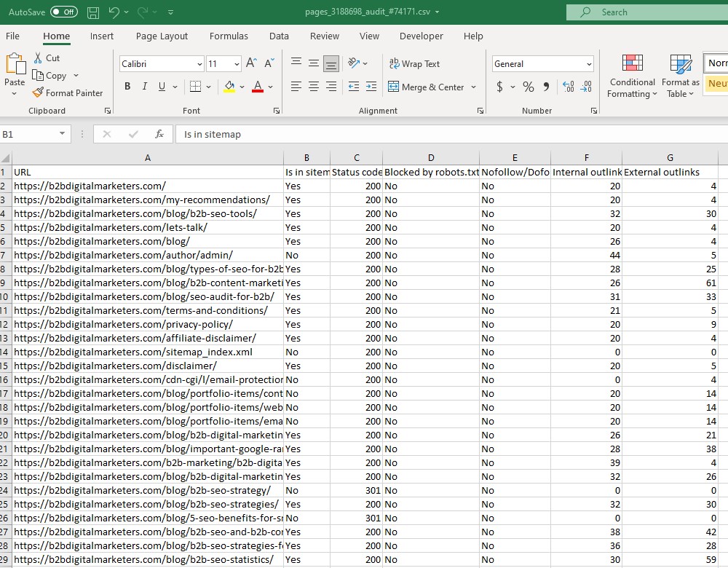Switch to the Data tab

coord(279,36)
